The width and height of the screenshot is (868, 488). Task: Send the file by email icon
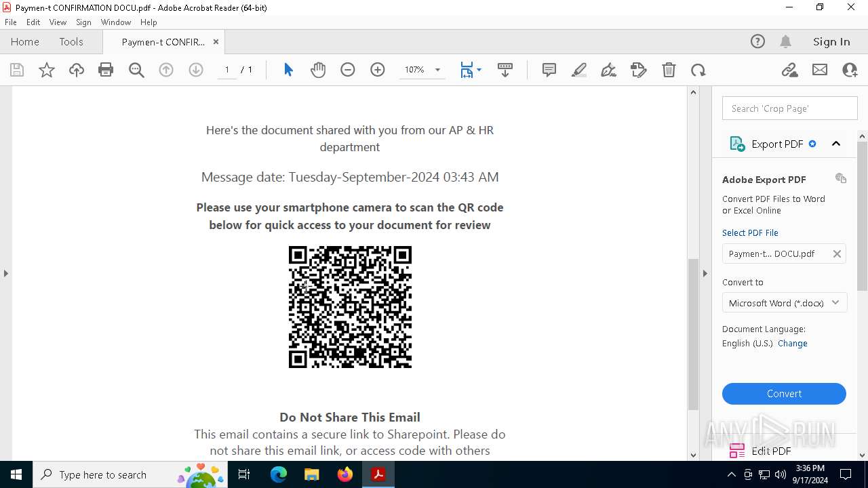click(820, 70)
